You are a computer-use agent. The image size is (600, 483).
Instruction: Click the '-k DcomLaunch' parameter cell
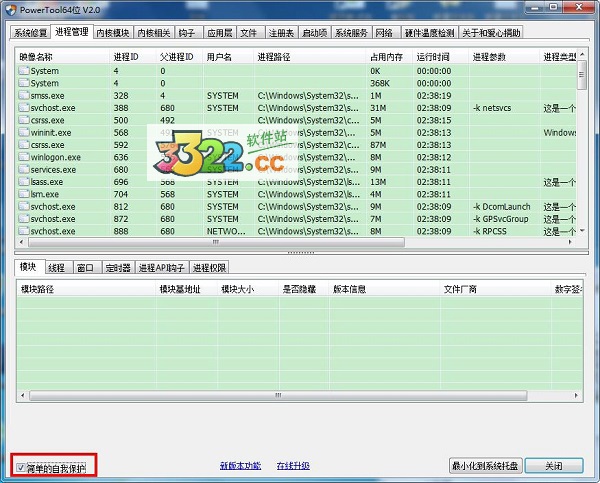(502, 207)
